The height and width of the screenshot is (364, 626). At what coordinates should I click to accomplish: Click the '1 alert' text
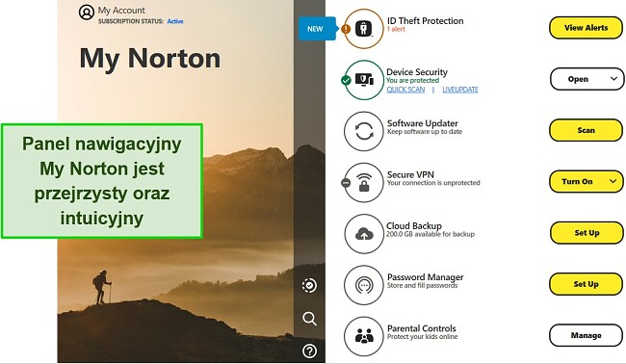coord(396,29)
